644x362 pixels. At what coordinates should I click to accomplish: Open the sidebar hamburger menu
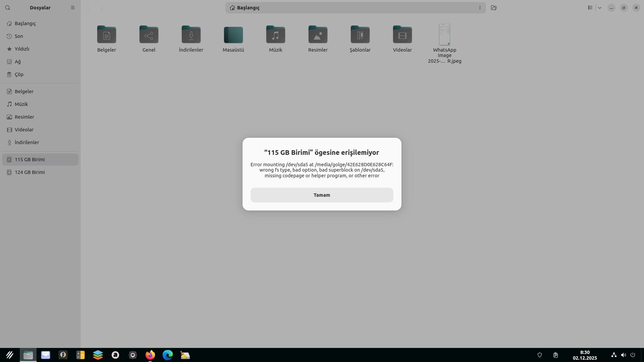coord(73,8)
